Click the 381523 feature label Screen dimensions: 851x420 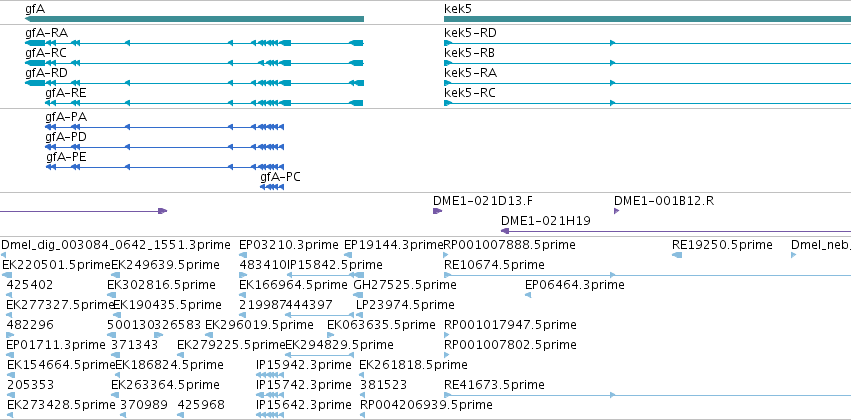point(383,385)
